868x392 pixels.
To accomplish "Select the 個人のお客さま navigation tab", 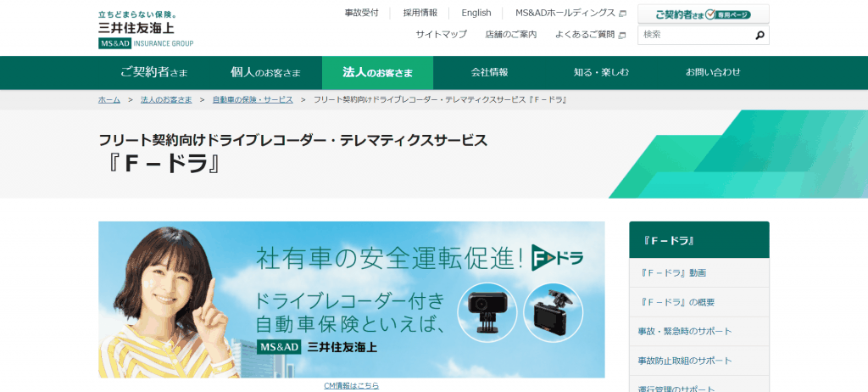I will (266, 72).
